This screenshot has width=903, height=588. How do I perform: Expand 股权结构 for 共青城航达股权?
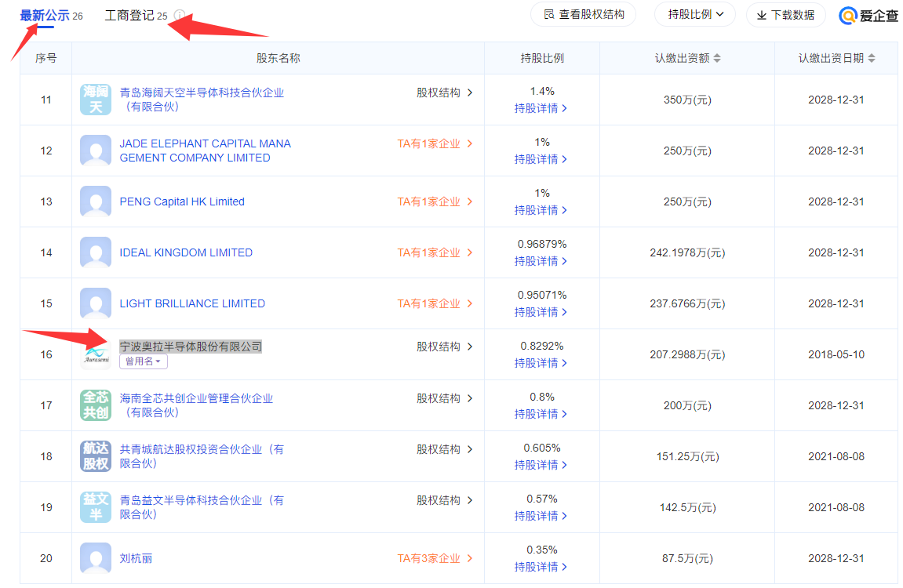click(445, 449)
